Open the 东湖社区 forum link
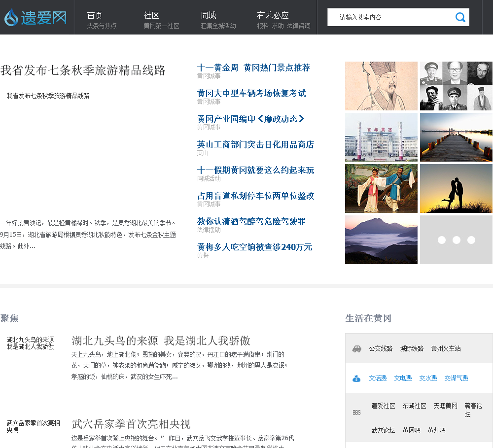This screenshot has width=493, height=448. click(414, 406)
